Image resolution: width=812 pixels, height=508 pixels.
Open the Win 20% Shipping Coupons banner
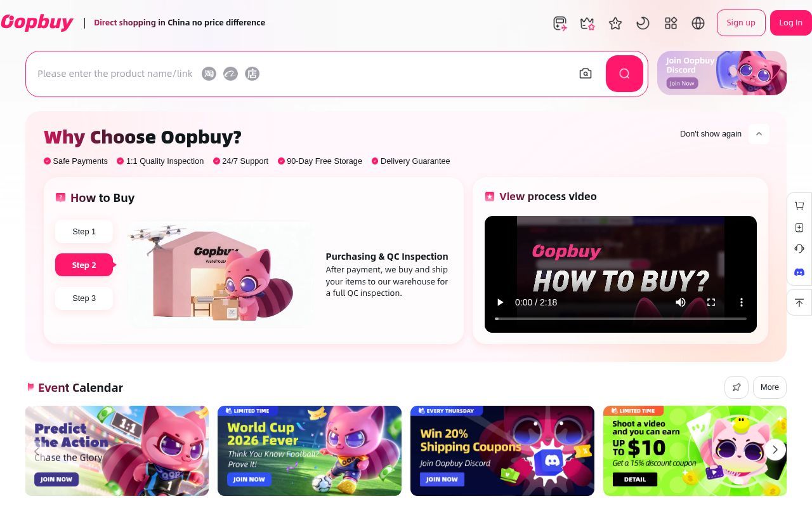tap(502, 451)
